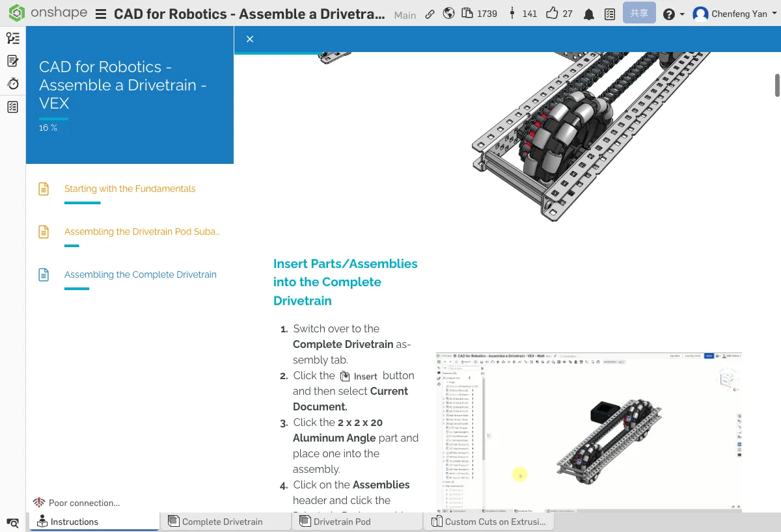Open versions and history panel icon

12,38
